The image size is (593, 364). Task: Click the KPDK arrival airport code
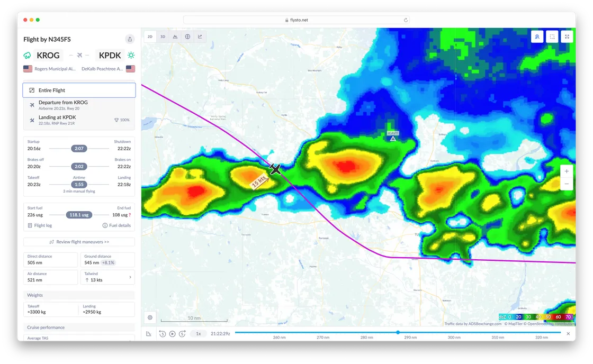point(110,55)
